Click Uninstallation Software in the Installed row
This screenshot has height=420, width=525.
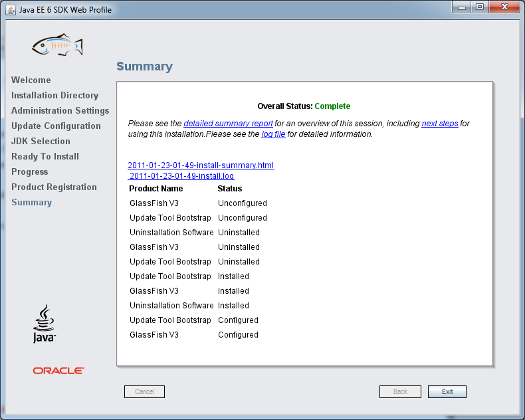pyautogui.click(x=171, y=306)
